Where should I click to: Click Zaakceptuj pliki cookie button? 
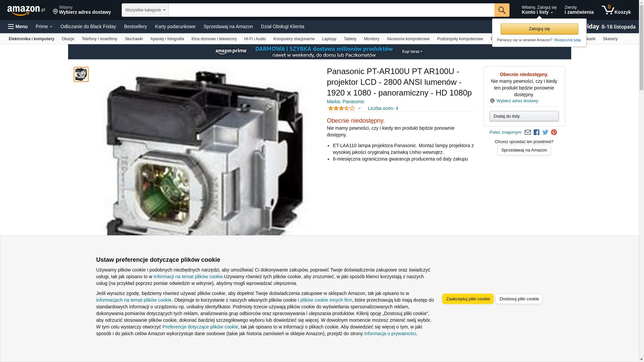[468, 299]
